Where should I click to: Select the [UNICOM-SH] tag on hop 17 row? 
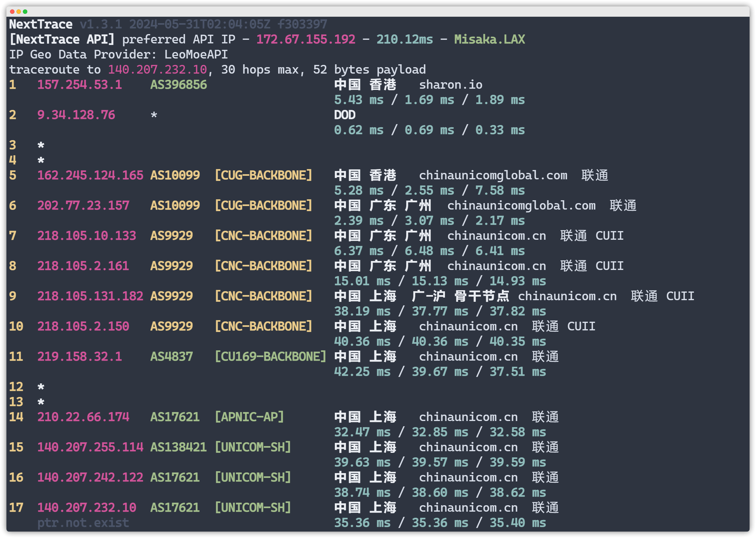(253, 507)
